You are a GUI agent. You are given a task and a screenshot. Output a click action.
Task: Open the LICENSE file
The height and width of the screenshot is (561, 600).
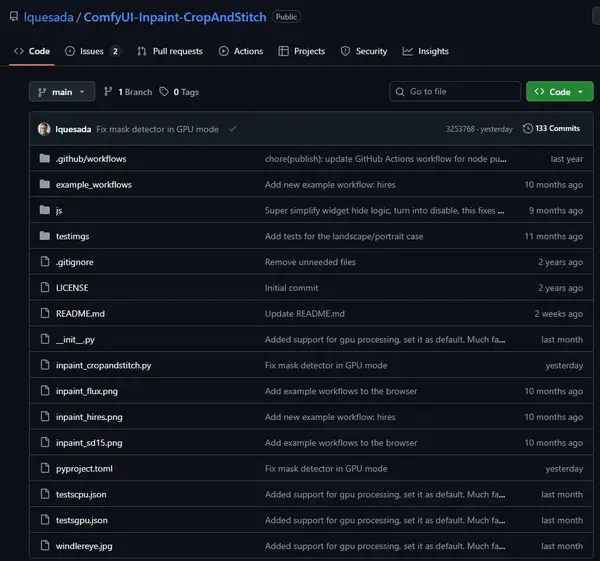tap(72, 288)
